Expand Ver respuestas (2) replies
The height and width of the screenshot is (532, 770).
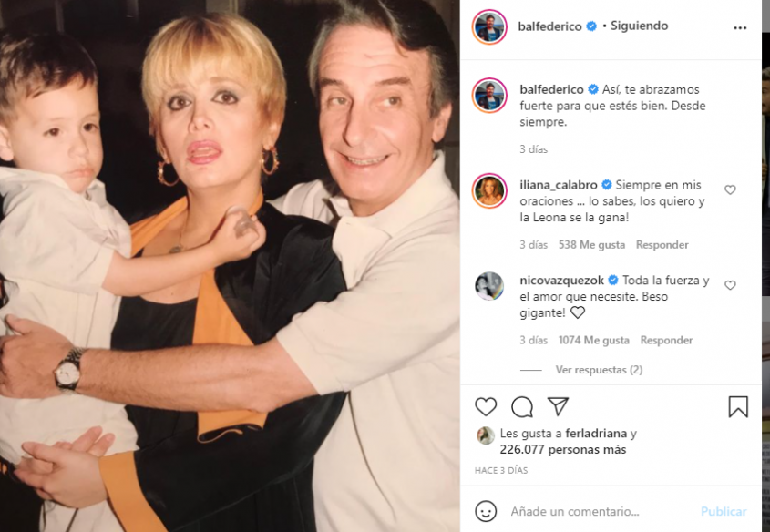599,370
